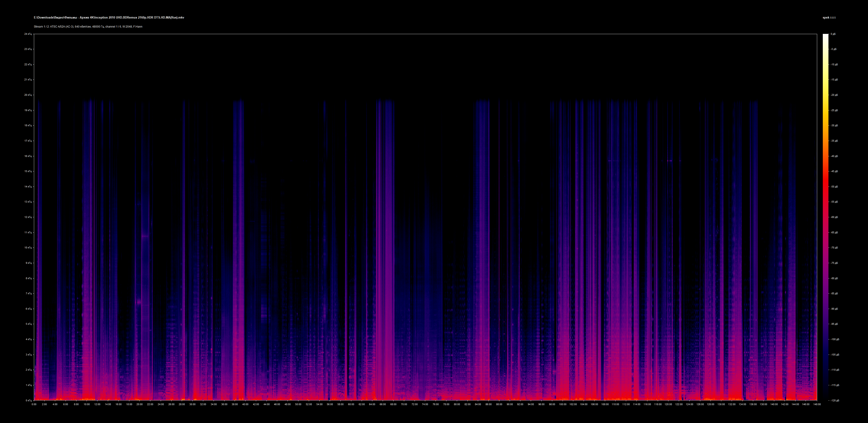Click the 0 kHz label at axis bottom
Viewport: 868px width, 423px height.
pos(29,400)
